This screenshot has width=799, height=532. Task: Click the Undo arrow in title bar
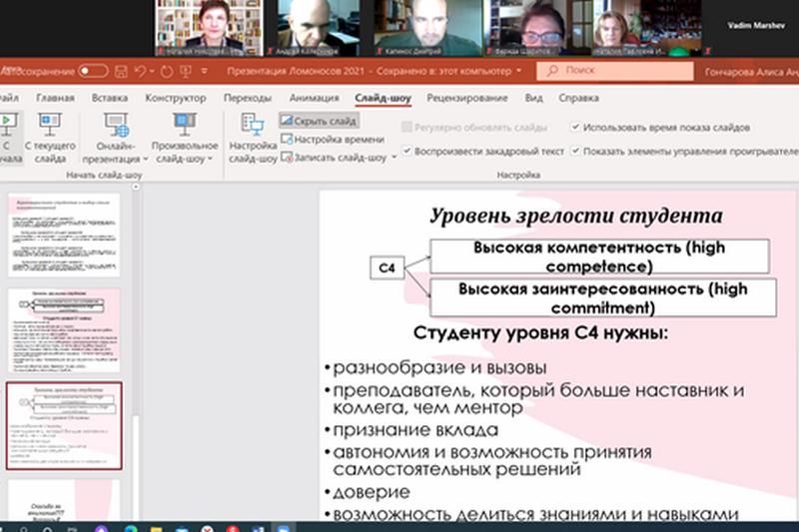(x=140, y=71)
